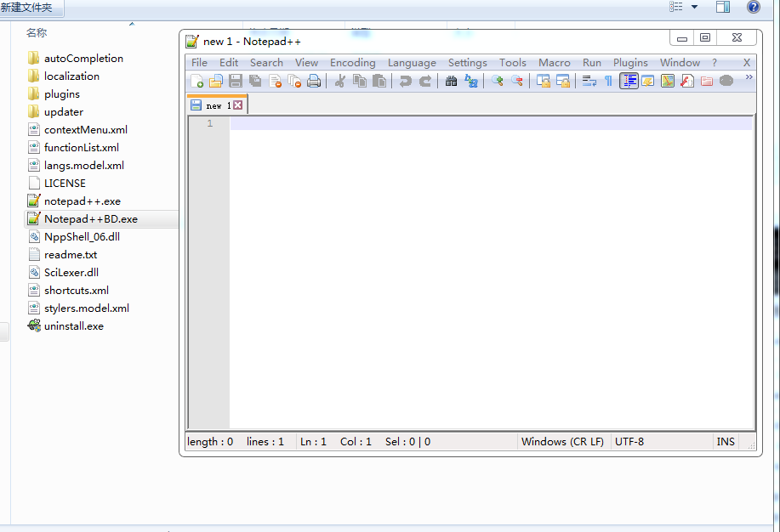Screen dimensions: 780x532
Task: Open the Macro menu
Action: coord(554,63)
